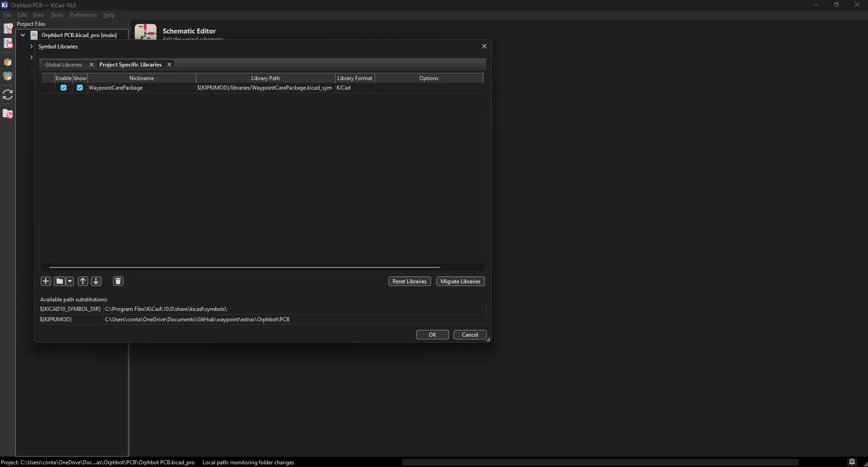This screenshot has height=467, width=868.
Task: Click the project path in status bar
Action: click(98, 462)
